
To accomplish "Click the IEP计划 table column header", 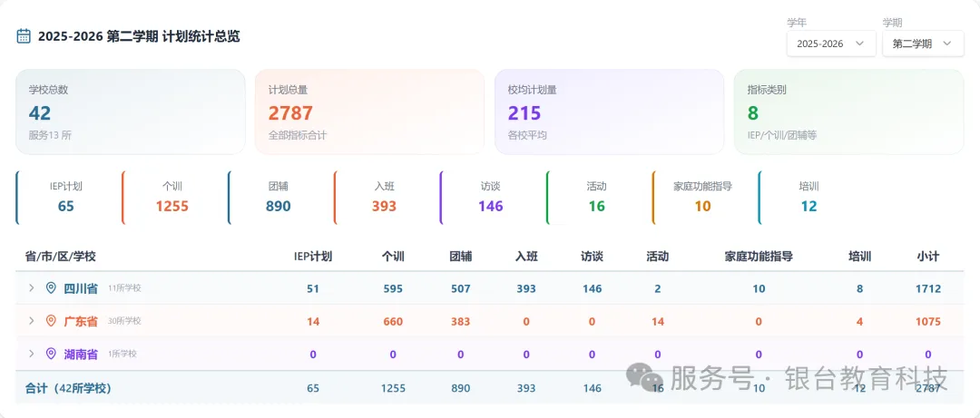I will point(312,257).
